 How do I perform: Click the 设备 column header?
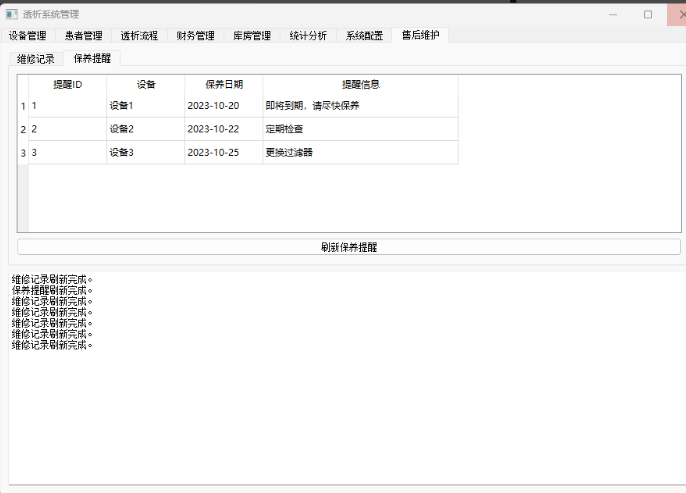pos(146,84)
